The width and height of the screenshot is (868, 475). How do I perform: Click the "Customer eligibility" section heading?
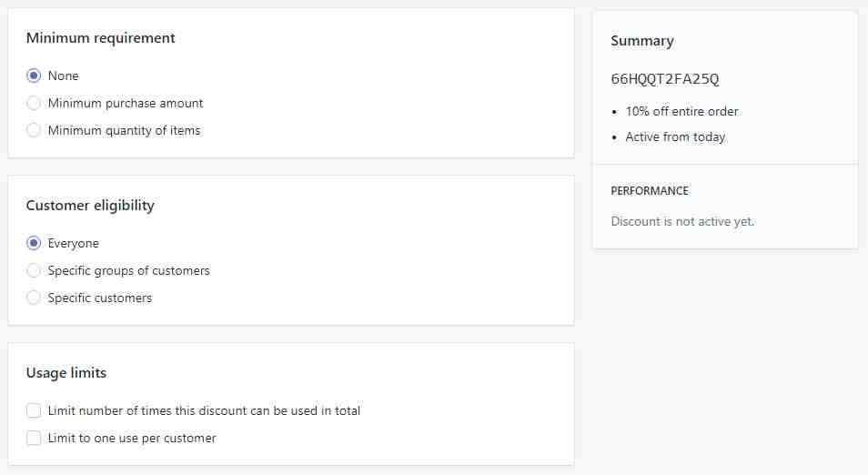point(90,206)
